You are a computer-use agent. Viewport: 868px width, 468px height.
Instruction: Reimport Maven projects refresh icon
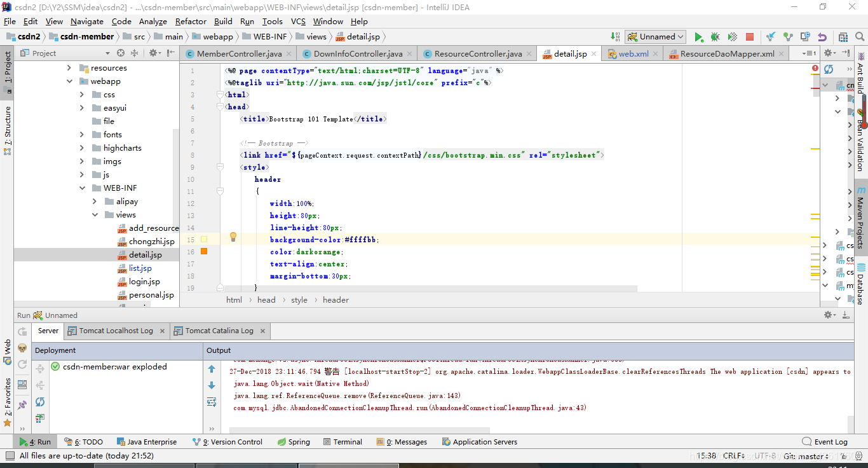[x=829, y=69]
